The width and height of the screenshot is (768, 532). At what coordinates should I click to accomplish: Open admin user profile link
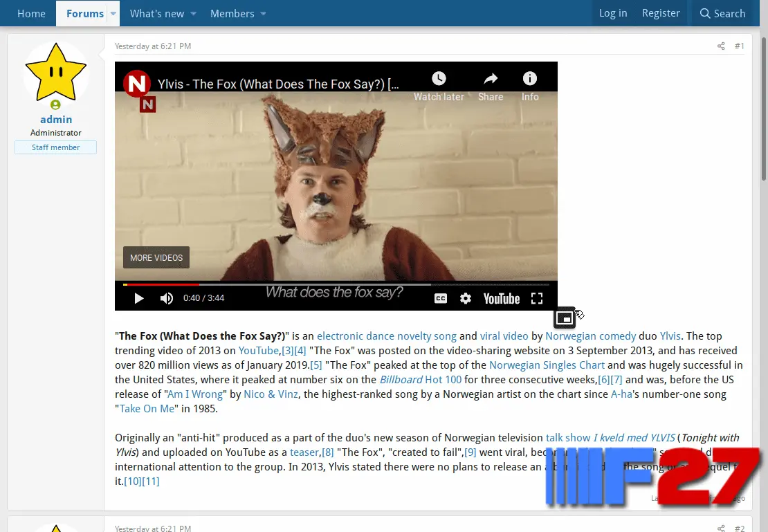point(56,120)
